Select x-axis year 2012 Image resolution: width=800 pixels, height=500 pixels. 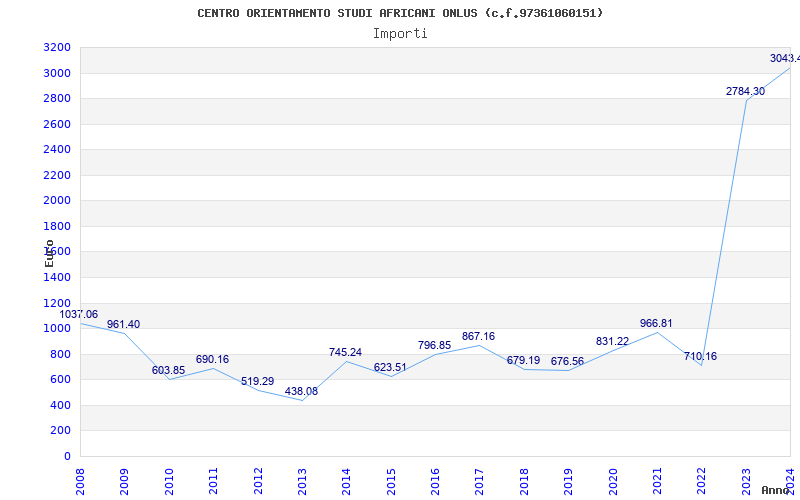258,482
